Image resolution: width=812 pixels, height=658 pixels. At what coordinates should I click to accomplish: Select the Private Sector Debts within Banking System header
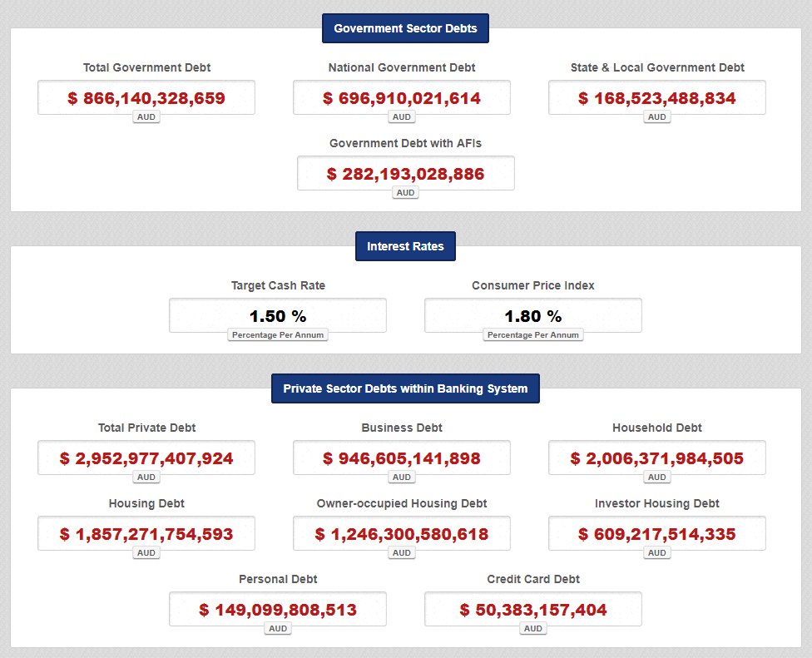[405, 388]
